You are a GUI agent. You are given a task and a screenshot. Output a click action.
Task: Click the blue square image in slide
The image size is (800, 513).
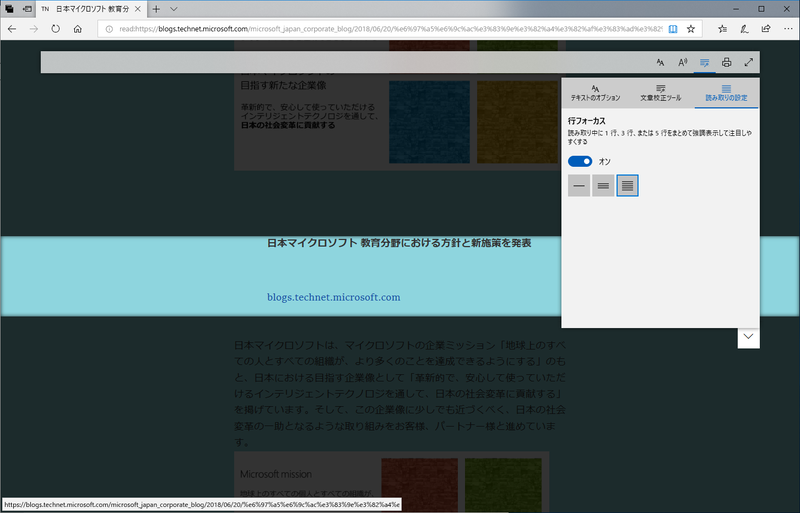[430, 122]
